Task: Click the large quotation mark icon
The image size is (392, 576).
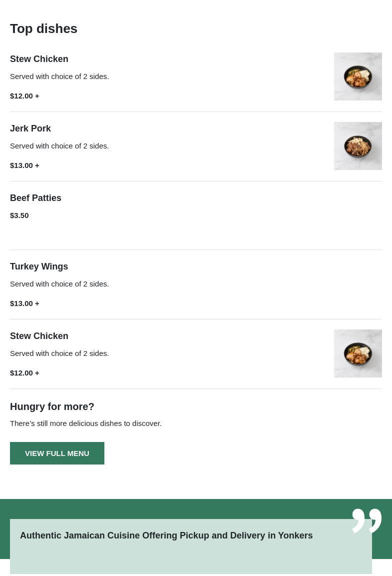Action: pyautogui.click(x=367, y=520)
